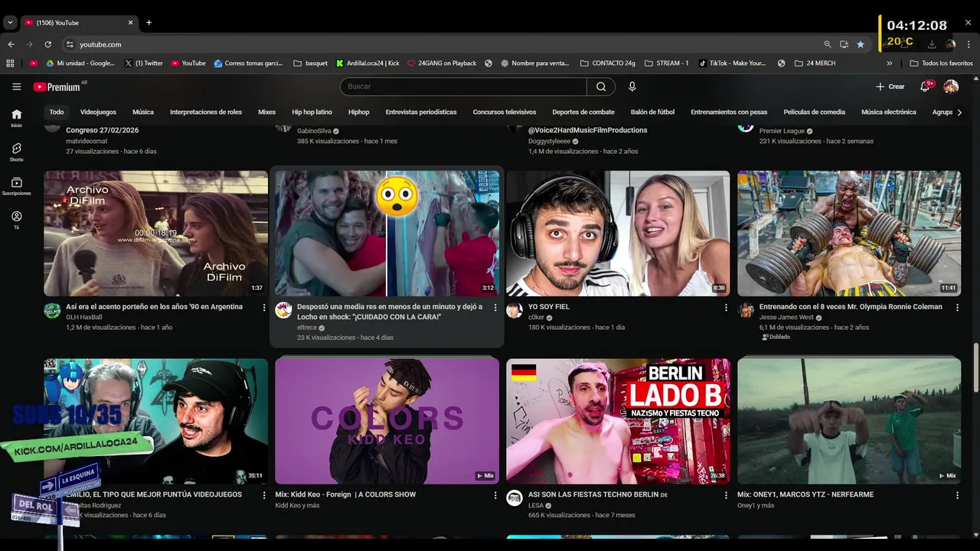Open the Twitter bookmark
The width and height of the screenshot is (980, 551).
coord(143,64)
